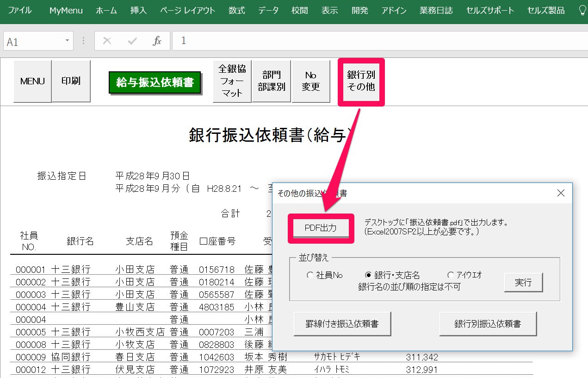Screen dimensions: 588x378
Task: Click the 豊山支店 branch cell
Action: coord(135,307)
